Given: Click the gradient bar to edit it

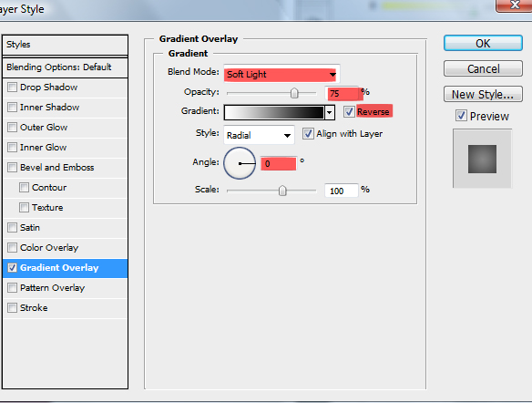Looking at the screenshot, I should pos(274,113).
